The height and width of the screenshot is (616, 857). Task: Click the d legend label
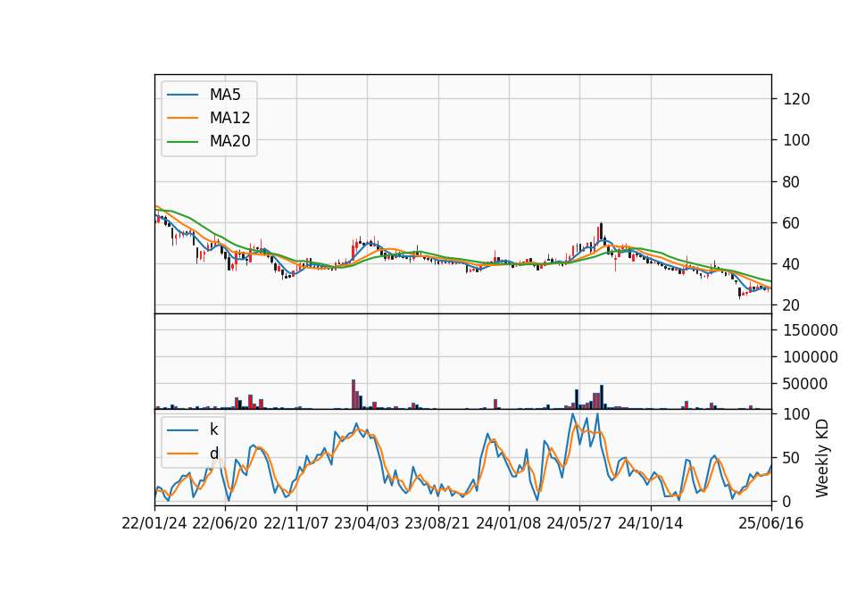(213, 453)
